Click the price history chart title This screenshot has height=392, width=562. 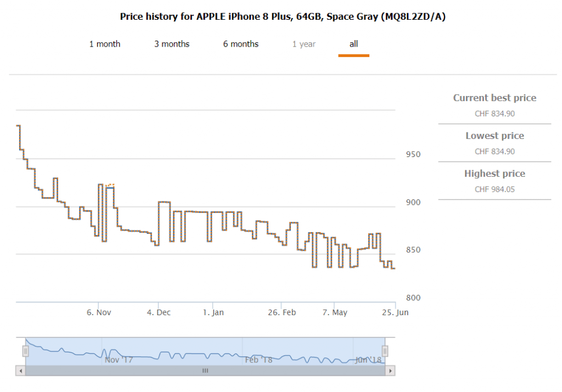[283, 16]
